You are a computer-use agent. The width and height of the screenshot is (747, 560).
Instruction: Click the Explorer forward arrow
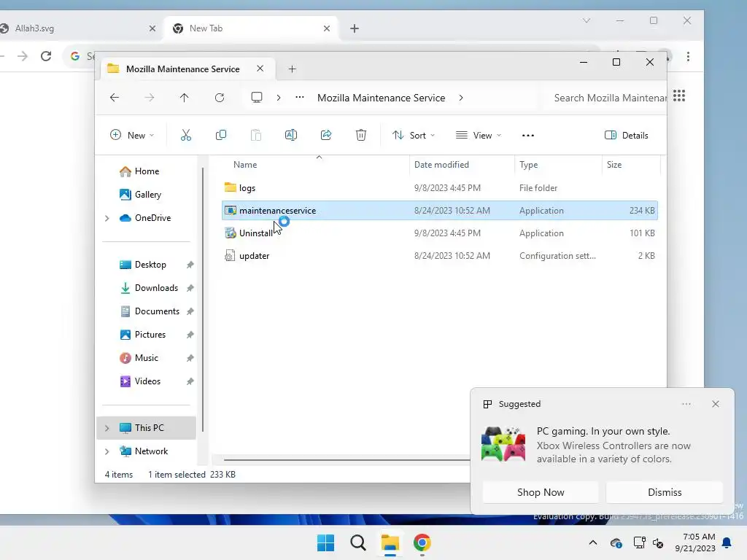[149, 98]
